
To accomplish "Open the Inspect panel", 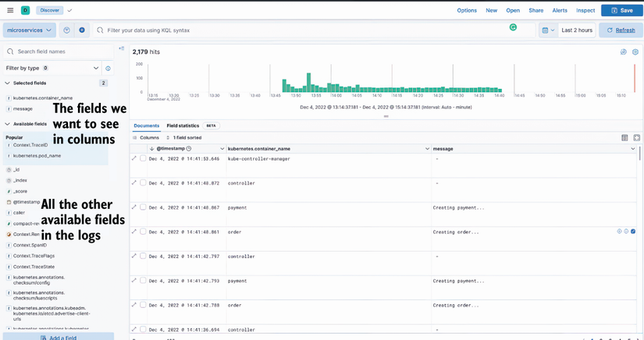I will click(x=585, y=10).
